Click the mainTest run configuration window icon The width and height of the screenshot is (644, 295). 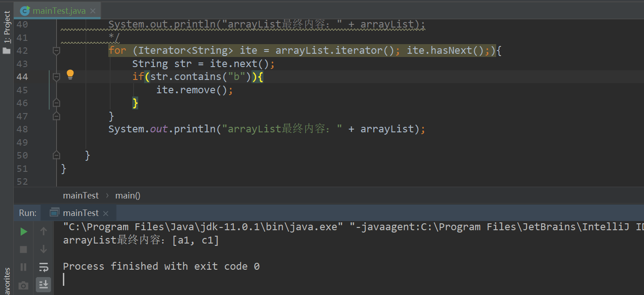click(55, 213)
